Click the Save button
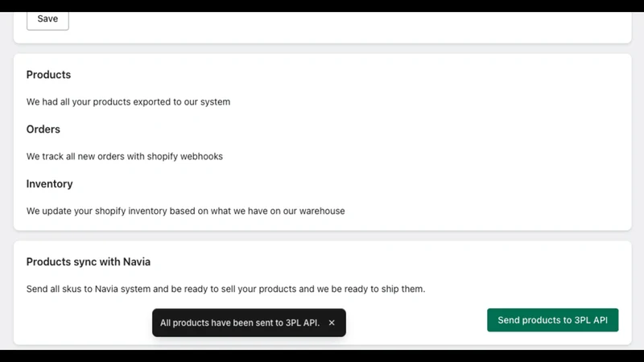The image size is (644, 362). click(47, 19)
